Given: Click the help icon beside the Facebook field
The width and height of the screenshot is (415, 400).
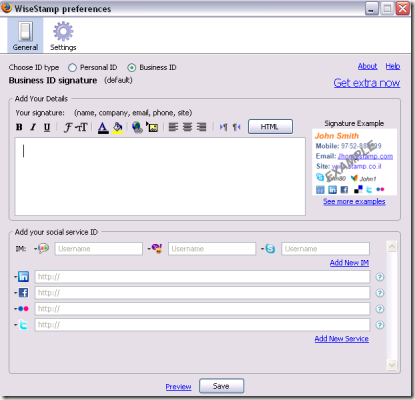Looking at the screenshot, I should tap(380, 293).
